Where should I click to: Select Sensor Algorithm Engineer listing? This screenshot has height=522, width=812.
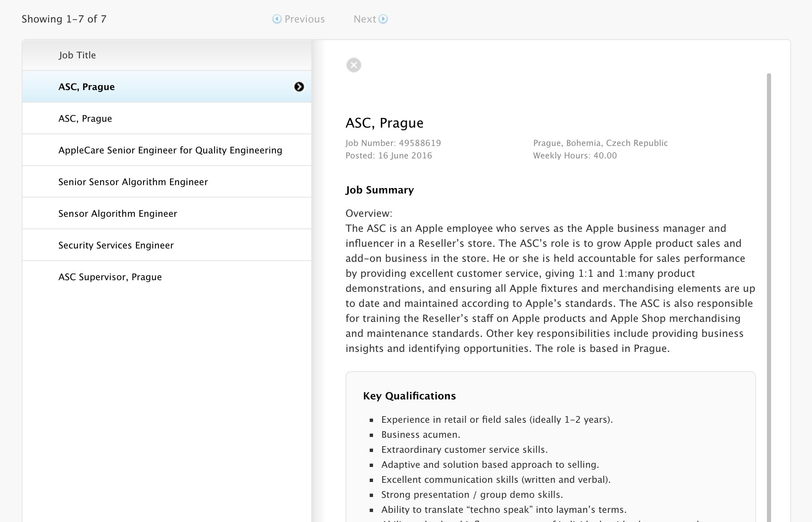coord(118,213)
